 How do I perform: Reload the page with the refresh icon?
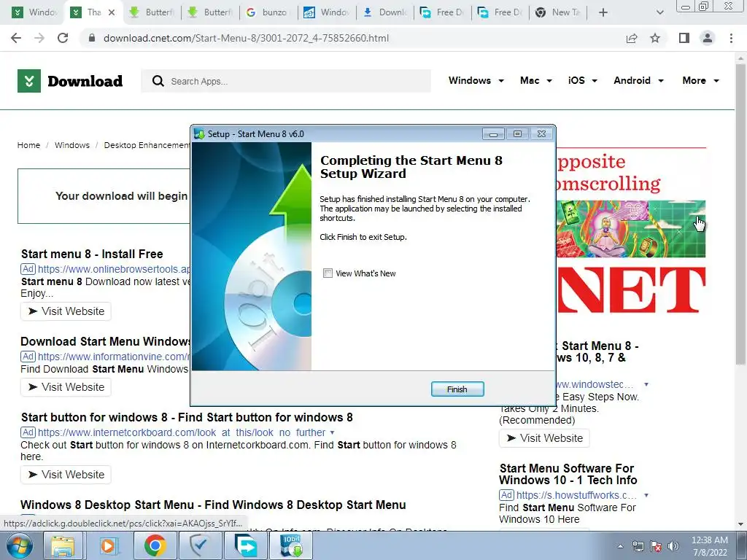pos(63,38)
